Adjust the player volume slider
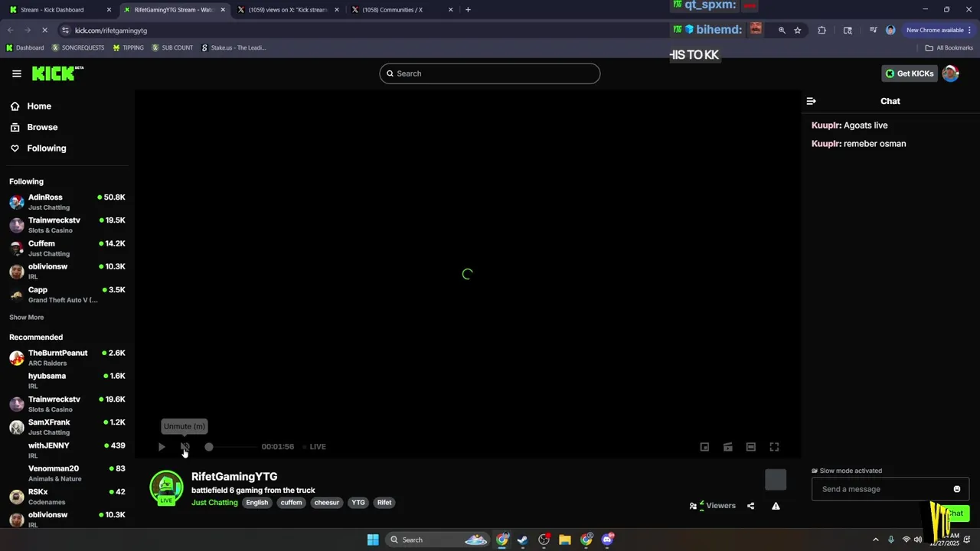The image size is (980, 551). click(230, 447)
